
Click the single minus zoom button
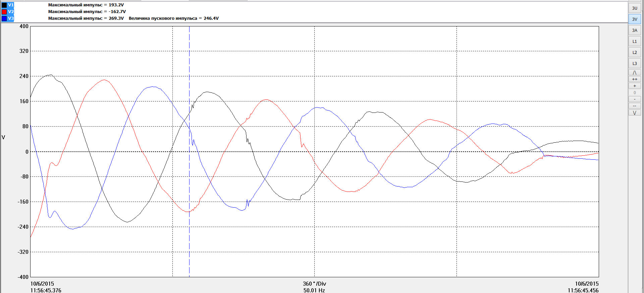[x=635, y=99]
